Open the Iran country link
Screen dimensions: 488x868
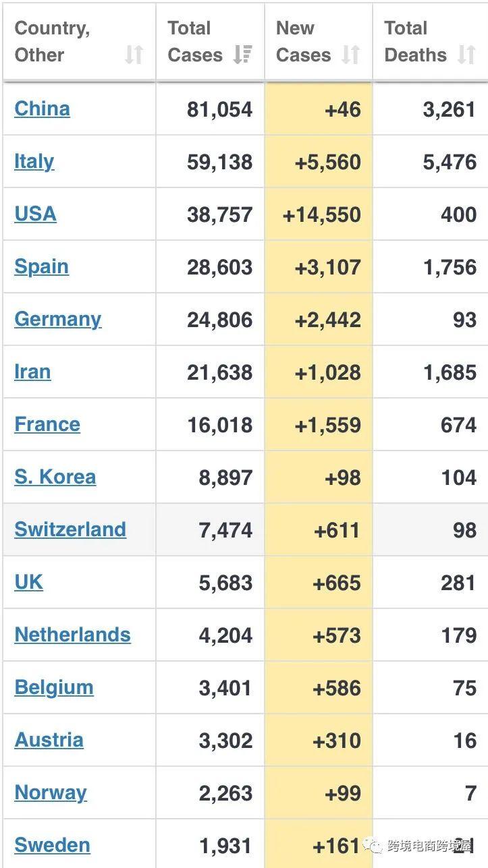coord(32,372)
